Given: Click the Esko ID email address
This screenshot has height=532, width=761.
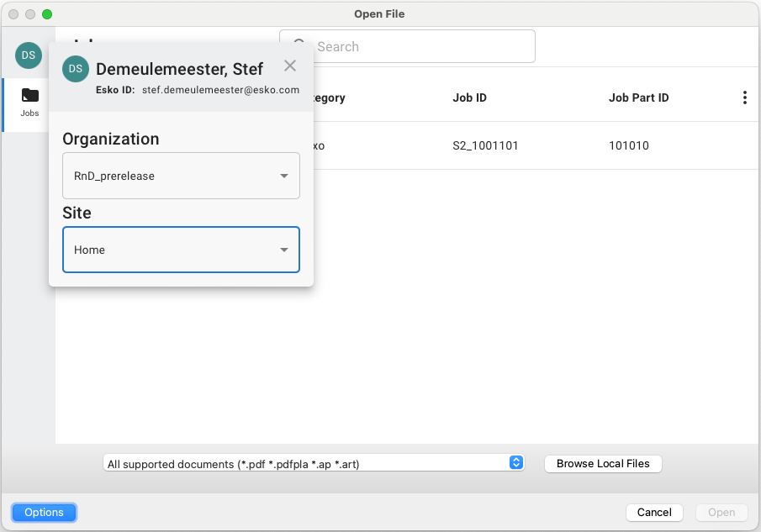Looking at the screenshot, I should click(220, 90).
